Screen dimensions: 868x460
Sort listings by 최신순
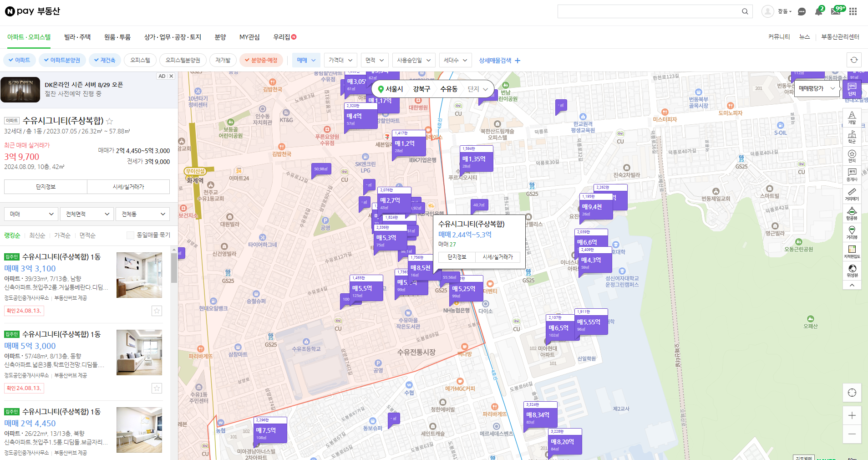pyautogui.click(x=37, y=235)
